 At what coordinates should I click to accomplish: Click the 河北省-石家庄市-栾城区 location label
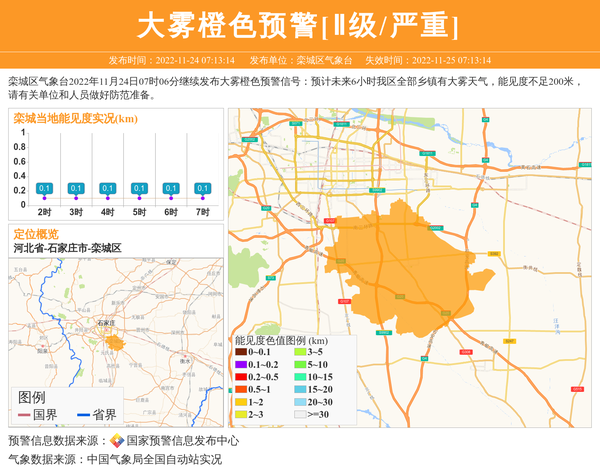pos(67,247)
